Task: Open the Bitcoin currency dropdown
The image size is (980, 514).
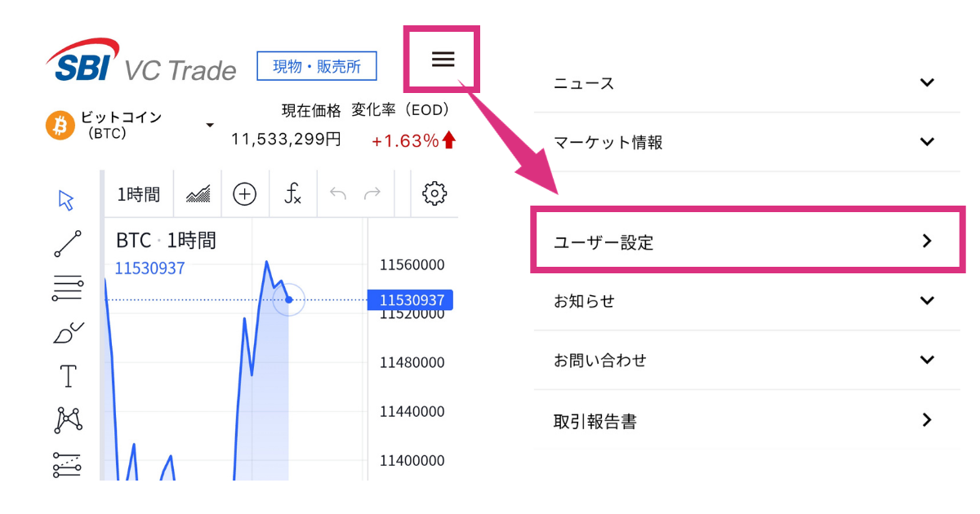Action: click(x=210, y=125)
